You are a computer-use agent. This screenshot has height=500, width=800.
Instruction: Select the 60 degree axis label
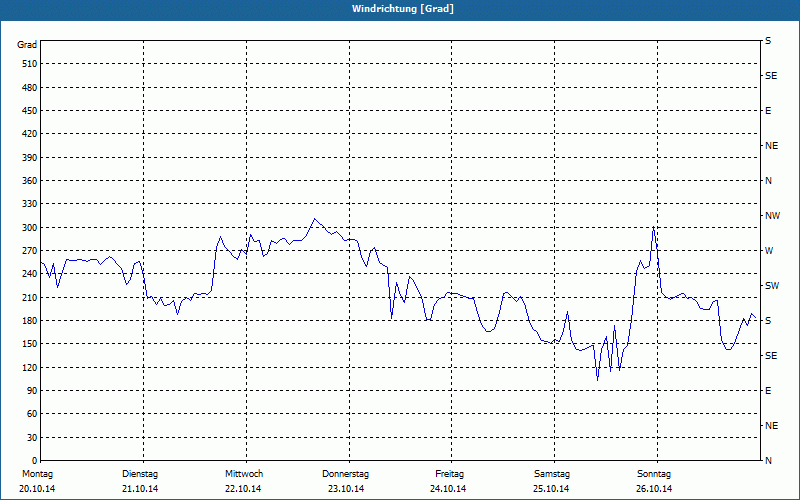click(x=32, y=414)
